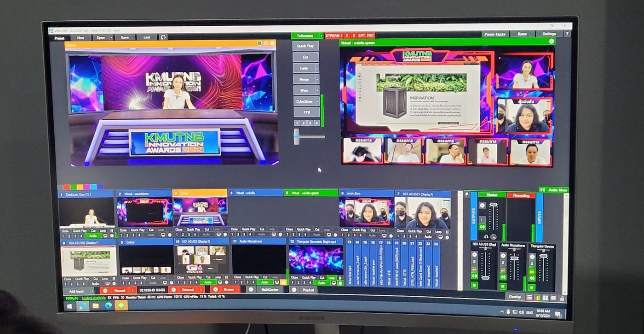Select the Basic tab at top right
Viewport: 644px width, 334px height.
pyautogui.click(x=522, y=34)
